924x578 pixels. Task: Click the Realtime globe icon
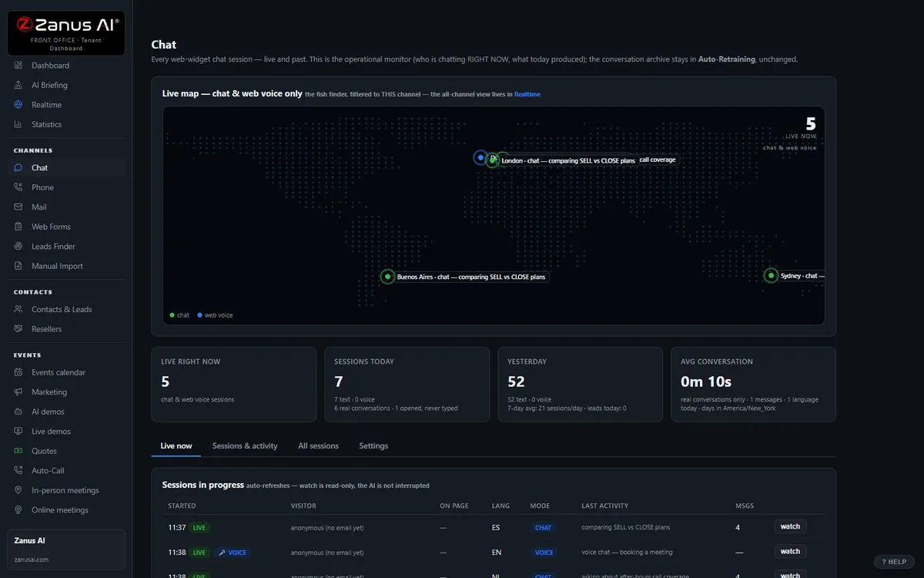[18, 105]
